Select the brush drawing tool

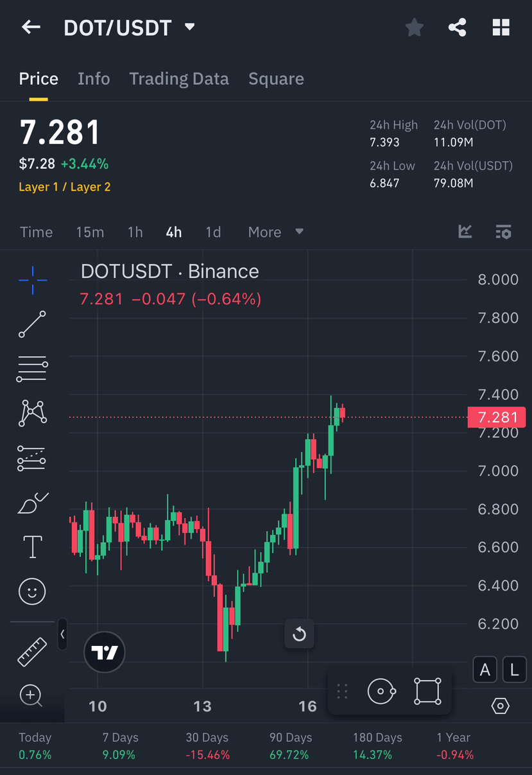coord(32,503)
